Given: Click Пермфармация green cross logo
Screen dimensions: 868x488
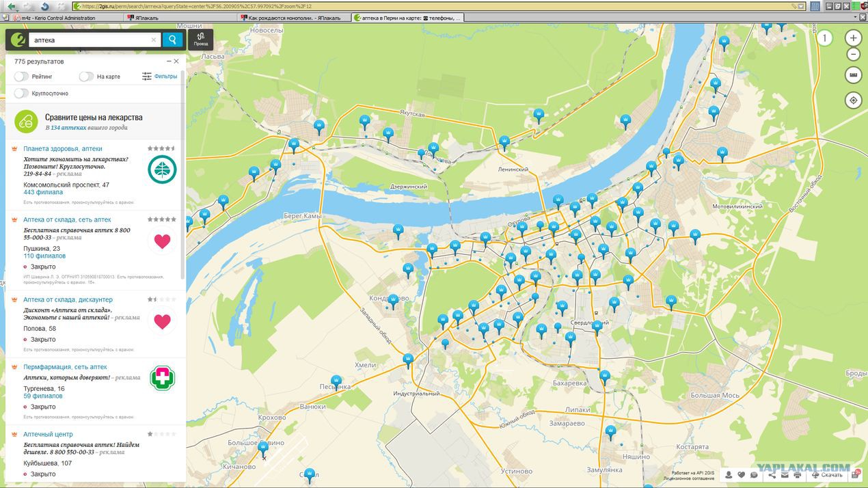Looking at the screenshot, I should pos(162,379).
